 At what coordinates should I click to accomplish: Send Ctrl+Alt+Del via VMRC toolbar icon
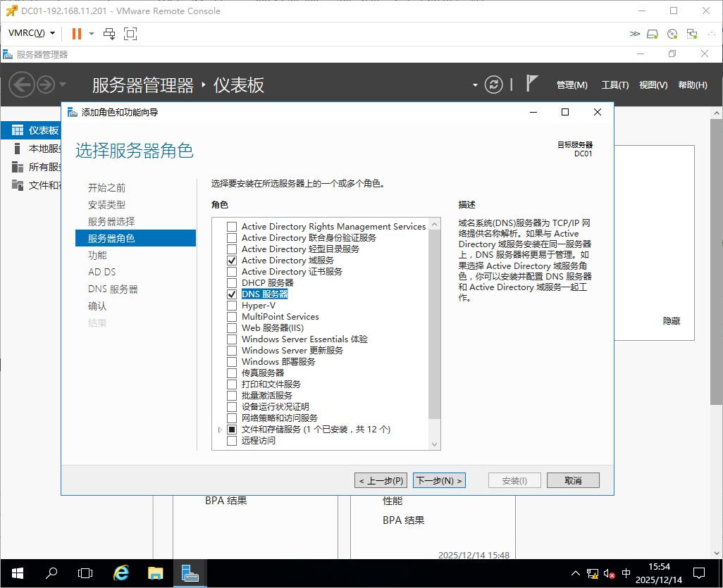tap(109, 34)
